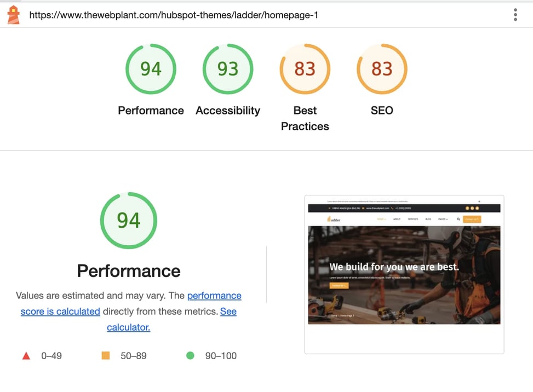
Task: Click the red triangle 0–49 legend icon
Action: pyautogui.click(x=26, y=356)
